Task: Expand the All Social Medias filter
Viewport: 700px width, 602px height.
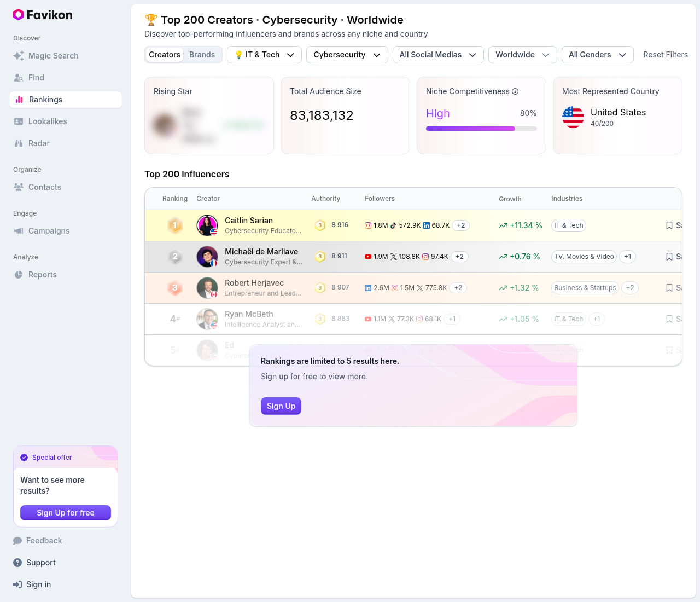Action: [x=437, y=55]
